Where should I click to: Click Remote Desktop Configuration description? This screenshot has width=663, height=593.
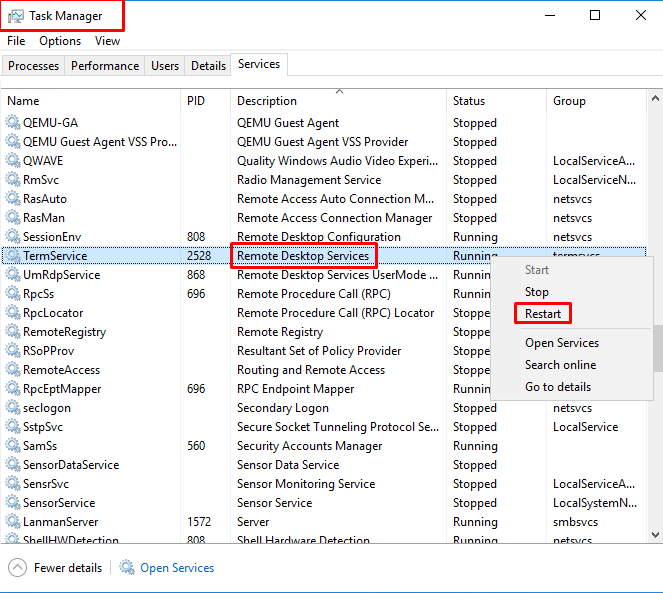pos(319,237)
